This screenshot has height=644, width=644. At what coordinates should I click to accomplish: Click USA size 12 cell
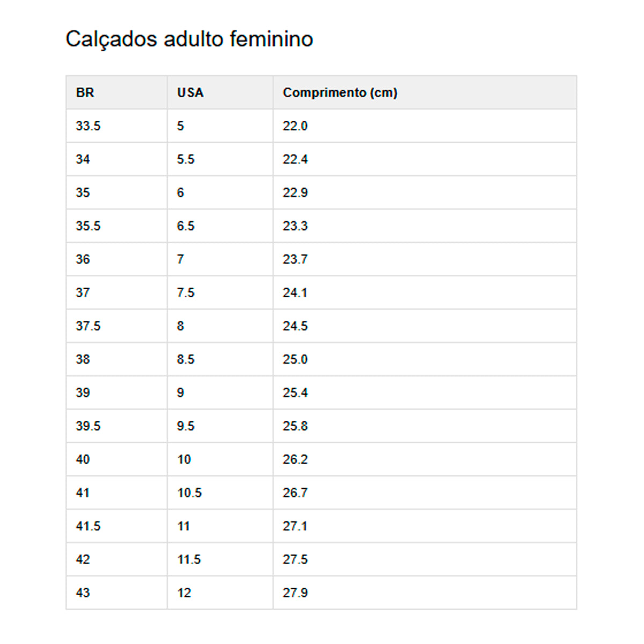(184, 592)
